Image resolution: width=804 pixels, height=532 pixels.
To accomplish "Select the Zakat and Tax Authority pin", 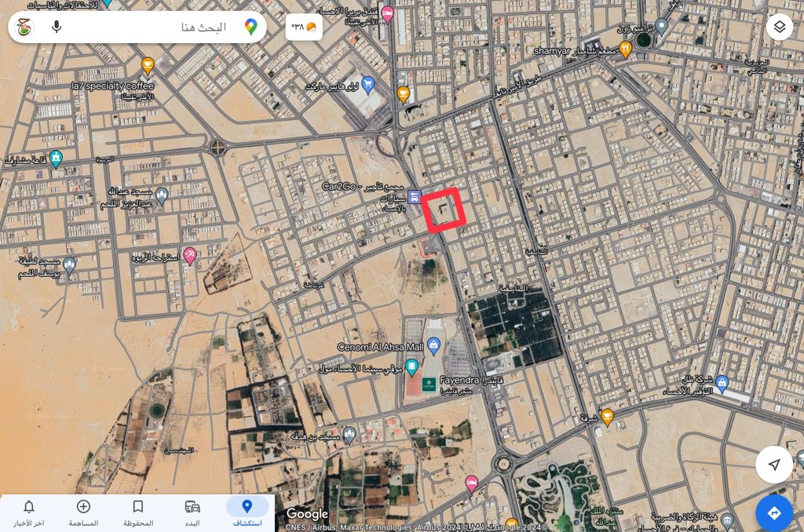I will [x=727, y=521].
